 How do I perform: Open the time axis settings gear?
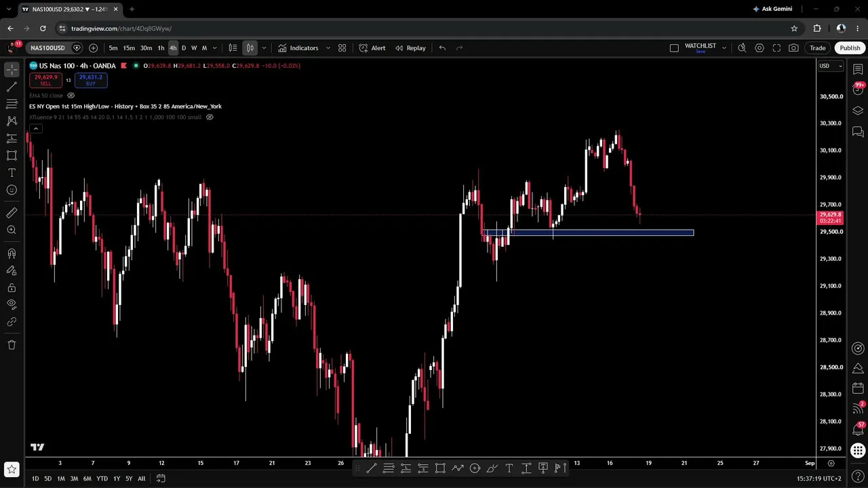(x=831, y=463)
